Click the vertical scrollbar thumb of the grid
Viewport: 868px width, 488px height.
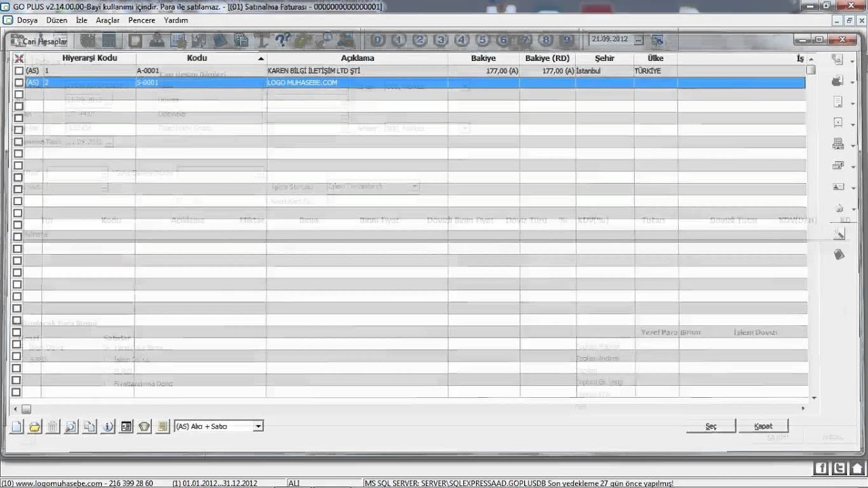811,70
